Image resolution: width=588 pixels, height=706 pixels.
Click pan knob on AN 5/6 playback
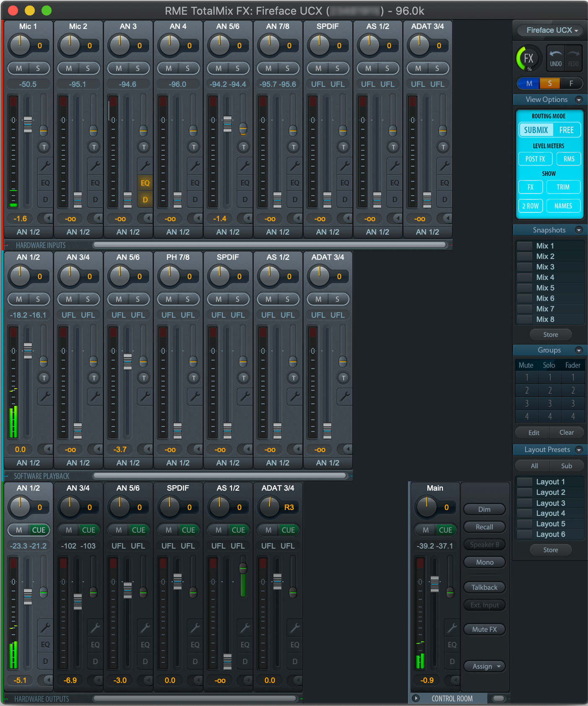pyautogui.click(x=120, y=277)
